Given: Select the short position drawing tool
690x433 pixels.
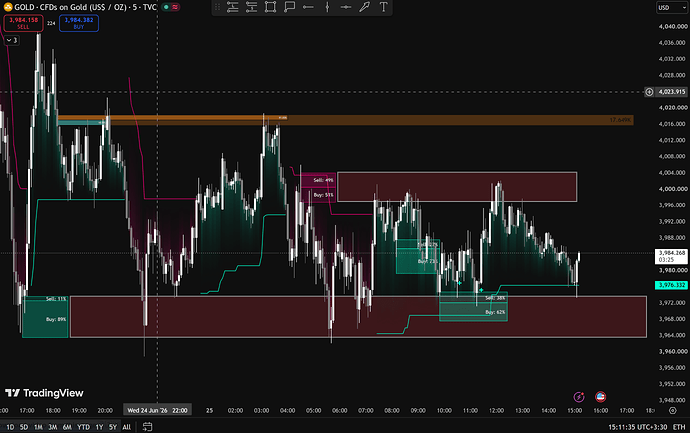Looking at the screenshot, I should [x=251, y=7].
